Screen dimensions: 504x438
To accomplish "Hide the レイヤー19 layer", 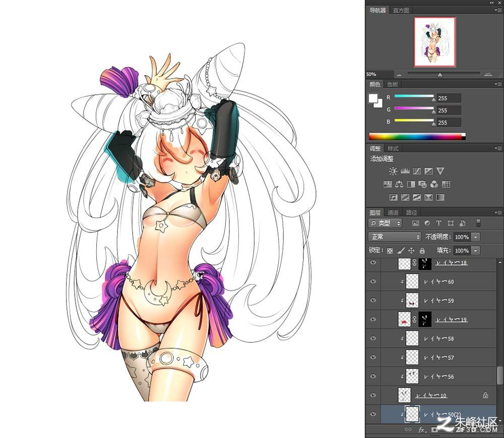I will pos(373,320).
